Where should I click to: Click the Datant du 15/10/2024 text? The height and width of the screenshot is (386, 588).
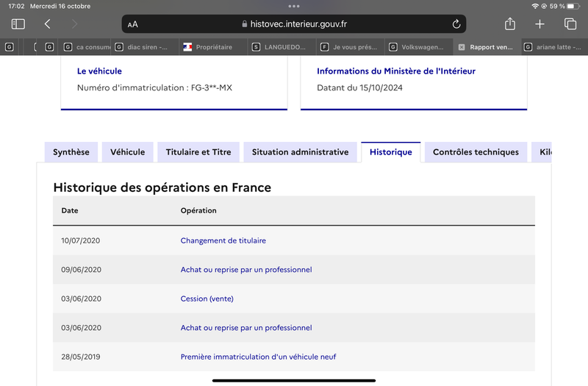(359, 87)
